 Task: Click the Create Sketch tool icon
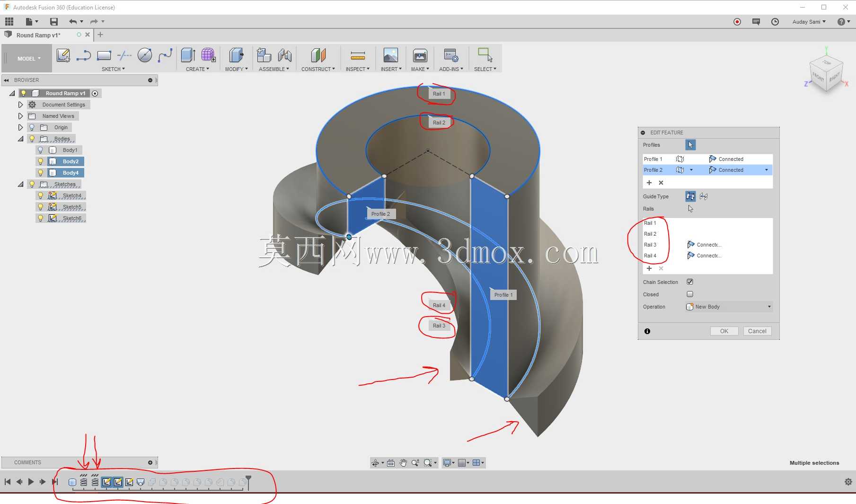(x=63, y=55)
